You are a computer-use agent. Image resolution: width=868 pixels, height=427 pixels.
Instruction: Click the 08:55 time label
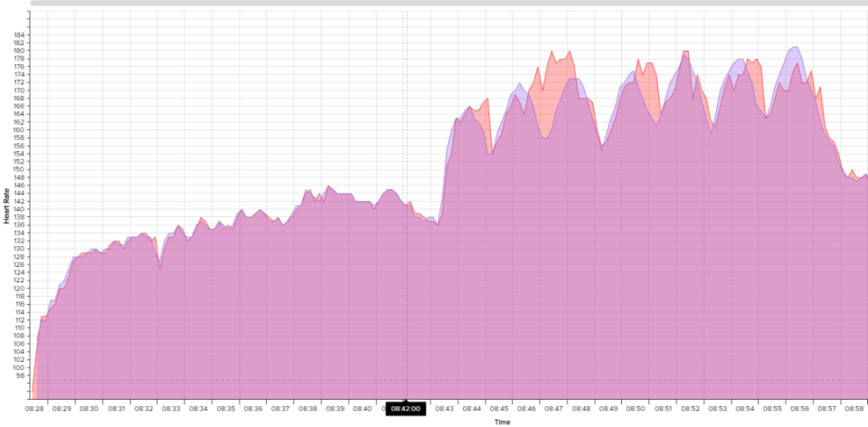[x=773, y=408]
